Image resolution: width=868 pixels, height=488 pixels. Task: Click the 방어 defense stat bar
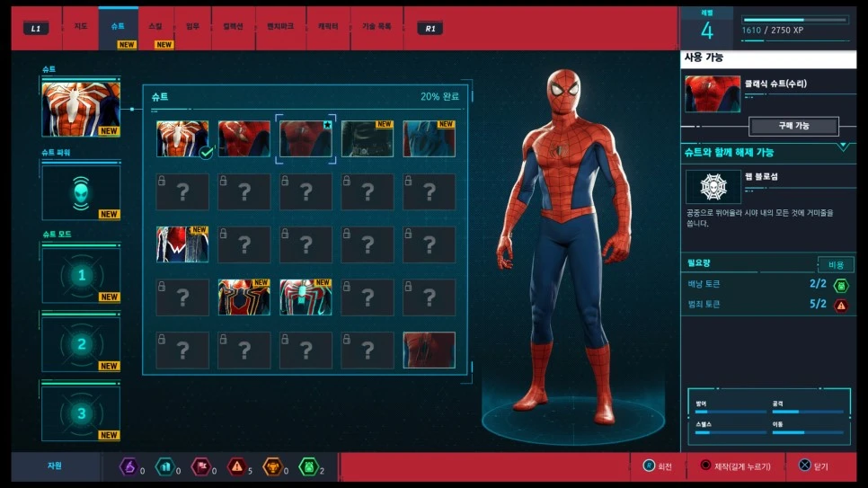click(x=731, y=412)
